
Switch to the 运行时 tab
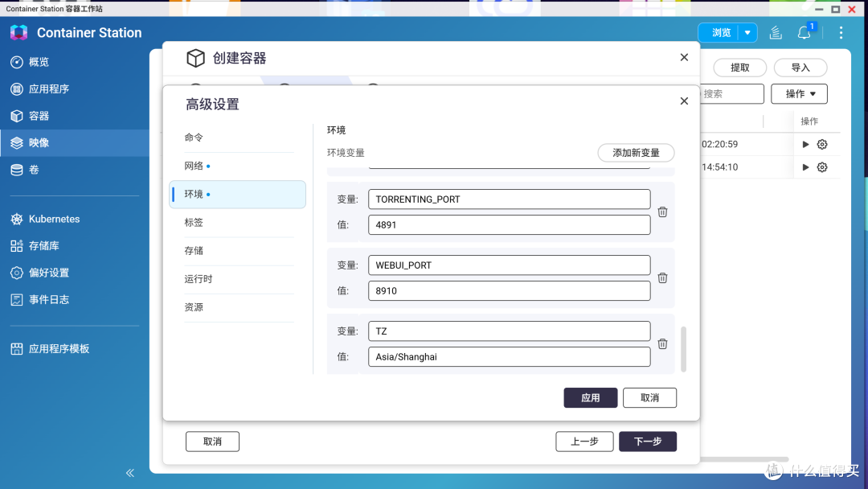click(237, 279)
